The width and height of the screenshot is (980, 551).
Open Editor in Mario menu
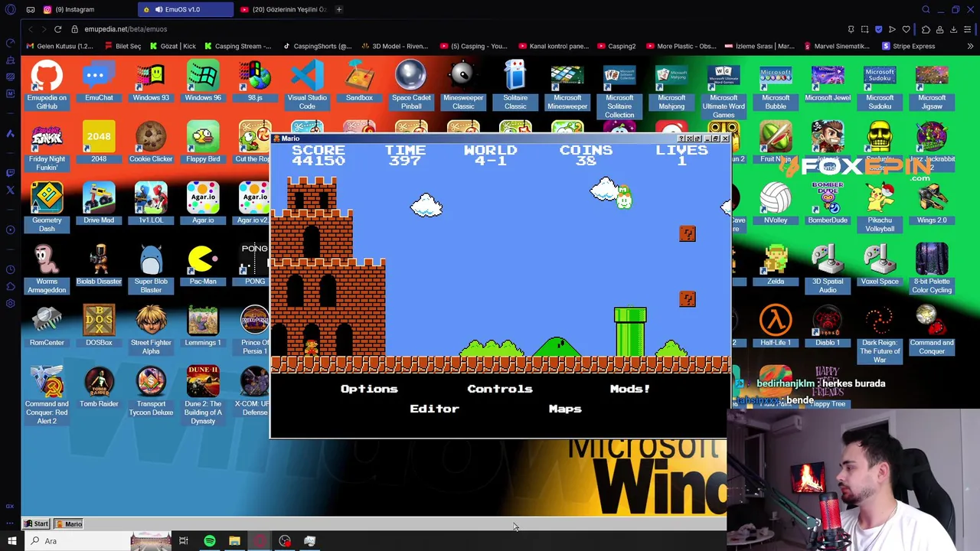click(x=434, y=409)
